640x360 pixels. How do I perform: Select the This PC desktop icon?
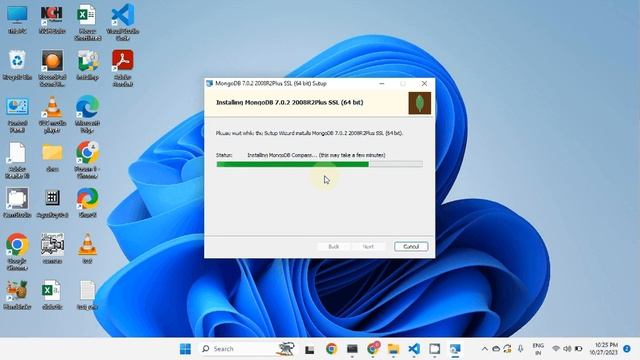[17, 20]
